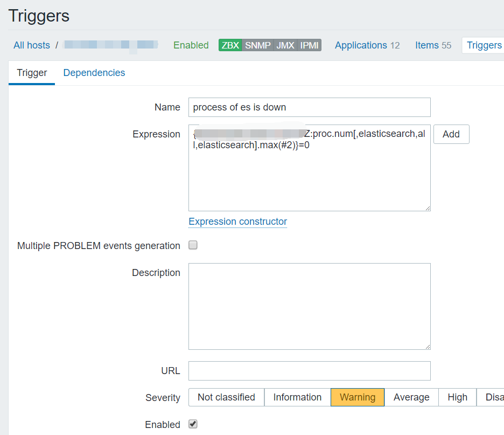Select the Trigger tab

pyautogui.click(x=32, y=73)
